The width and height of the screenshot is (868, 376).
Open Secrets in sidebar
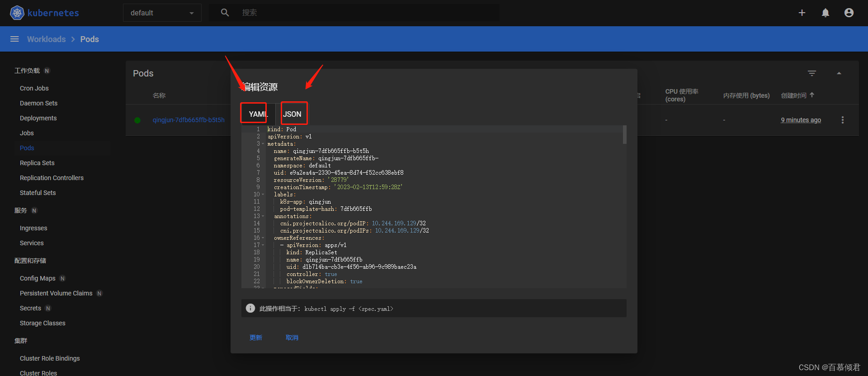[x=30, y=308]
